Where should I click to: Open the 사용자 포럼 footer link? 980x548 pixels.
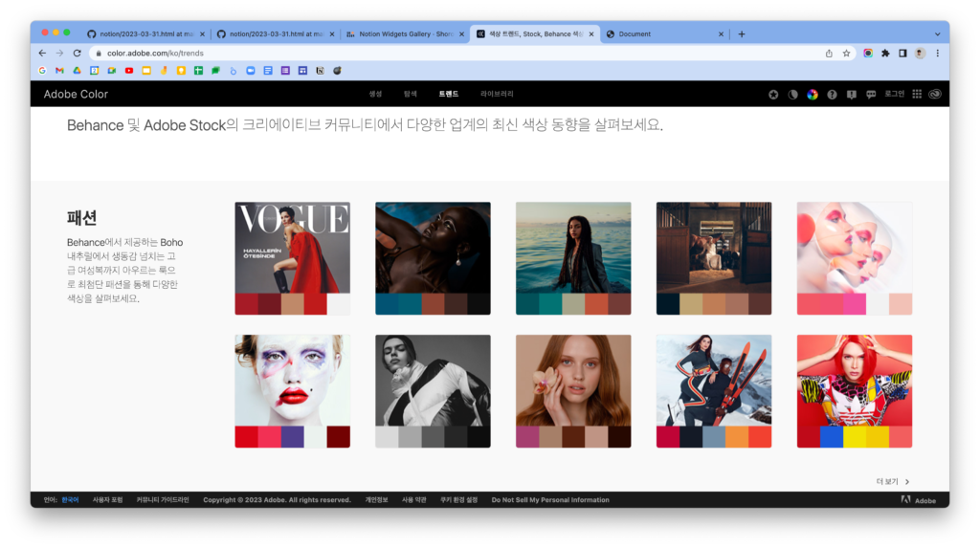(107, 500)
